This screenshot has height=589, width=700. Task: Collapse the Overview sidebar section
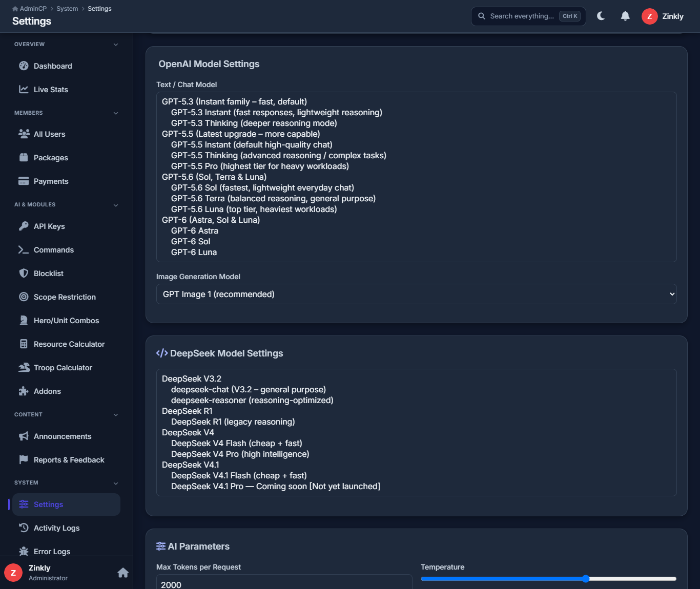pyautogui.click(x=116, y=45)
